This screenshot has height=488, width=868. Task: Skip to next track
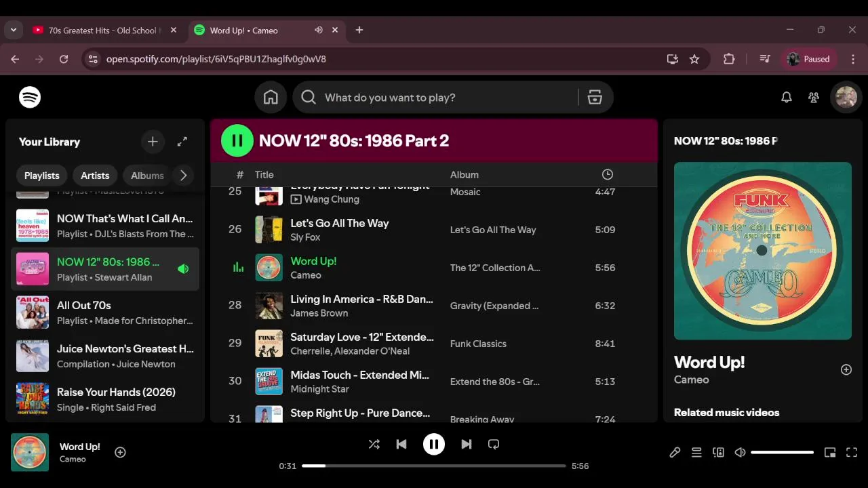coord(467,445)
